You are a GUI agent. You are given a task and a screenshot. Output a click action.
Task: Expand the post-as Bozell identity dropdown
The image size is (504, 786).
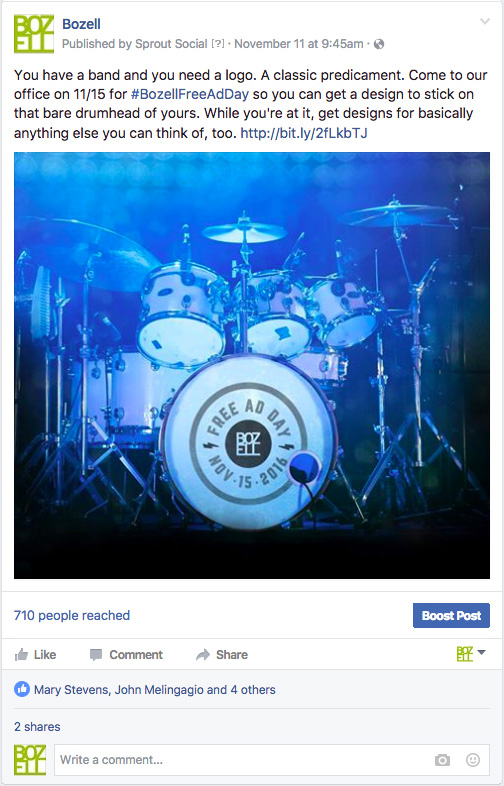point(471,653)
